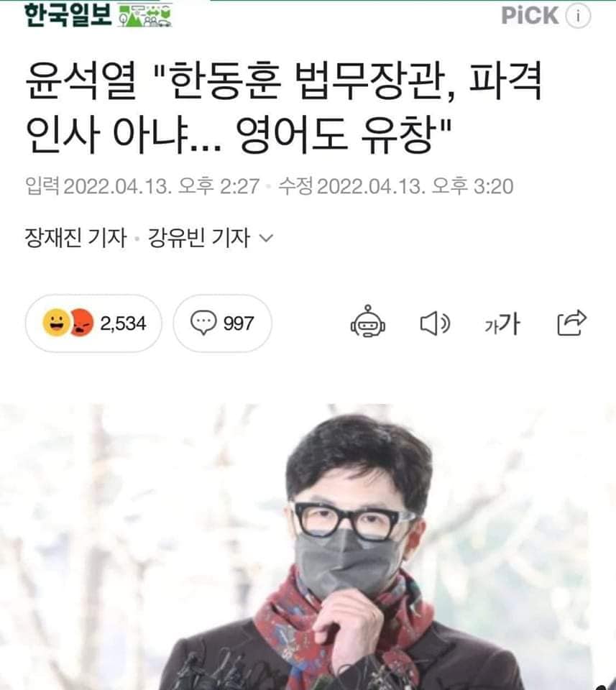The height and width of the screenshot is (690, 616).
Task: Open the font size 가가 control
Action: tap(502, 323)
